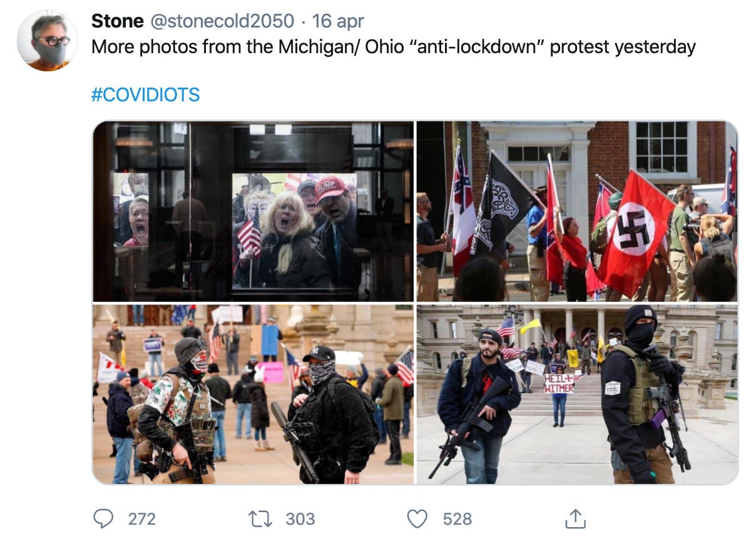The width and height of the screenshot is (756, 549).
Task: Retweet using the retweet arrows icon
Action: [x=260, y=518]
